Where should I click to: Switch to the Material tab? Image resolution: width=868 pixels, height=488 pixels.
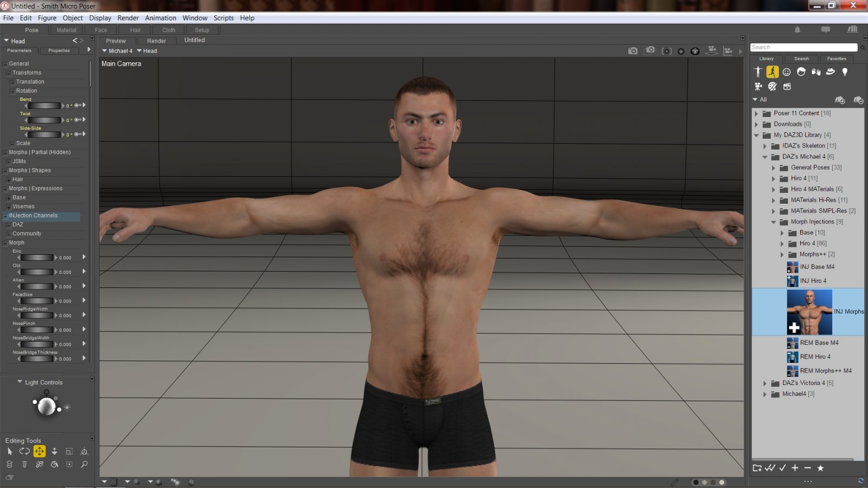click(66, 30)
